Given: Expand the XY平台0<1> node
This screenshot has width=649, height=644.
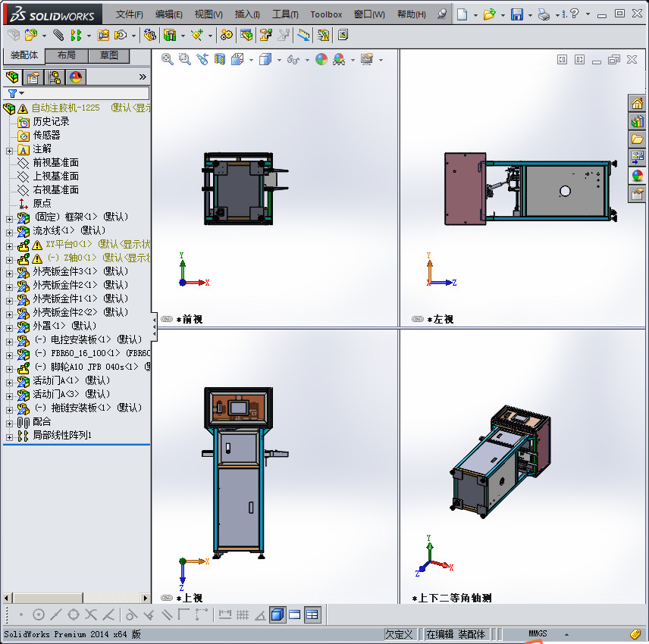Looking at the screenshot, I should click(x=9, y=246).
